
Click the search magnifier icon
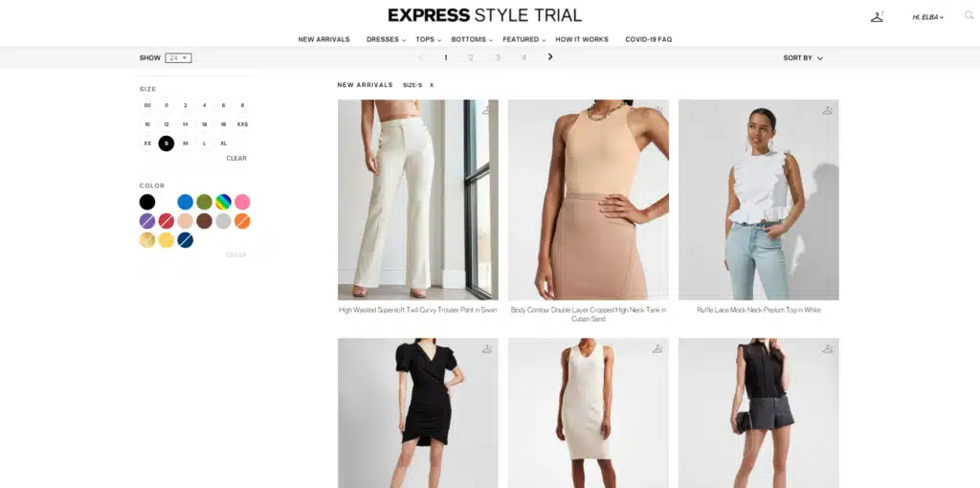(x=969, y=15)
